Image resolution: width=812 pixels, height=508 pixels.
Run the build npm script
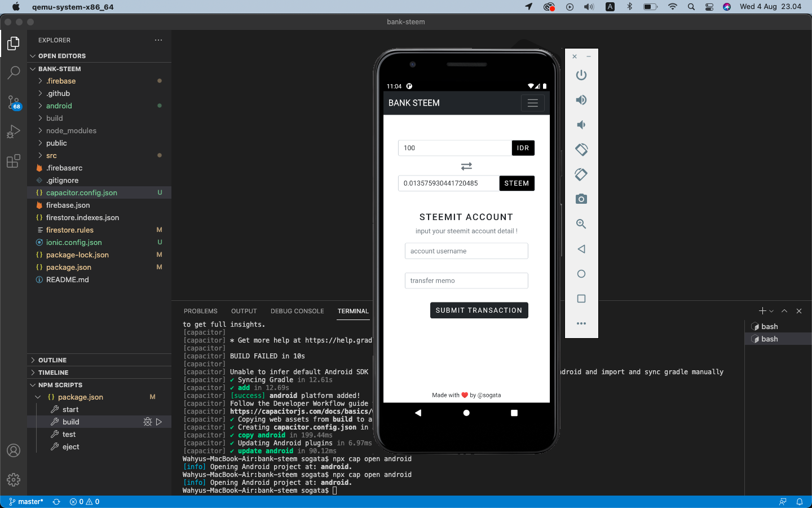pyautogui.click(x=159, y=422)
